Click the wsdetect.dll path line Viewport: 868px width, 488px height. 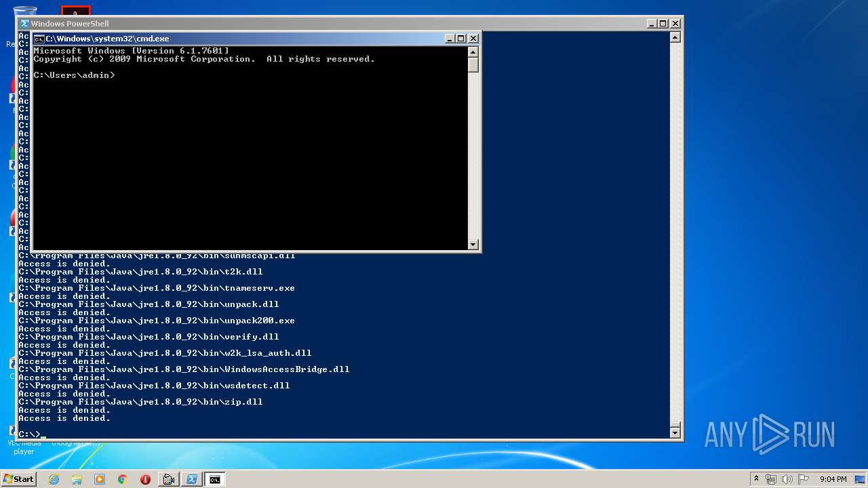(154, 386)
